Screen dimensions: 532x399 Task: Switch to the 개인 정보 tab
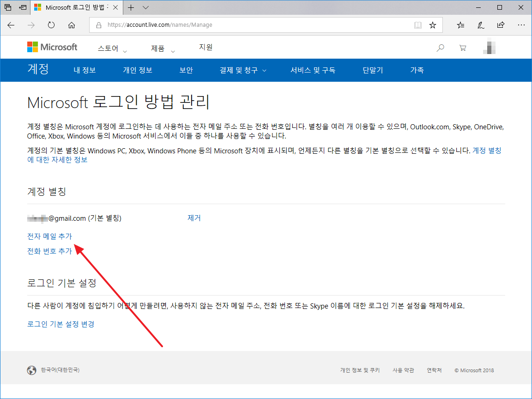[138, 70]
